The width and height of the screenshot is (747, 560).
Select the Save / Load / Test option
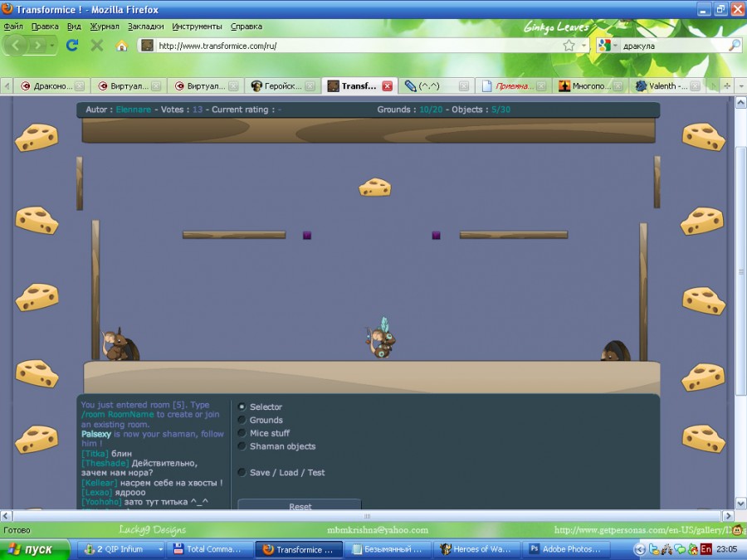tap(242, 472)
